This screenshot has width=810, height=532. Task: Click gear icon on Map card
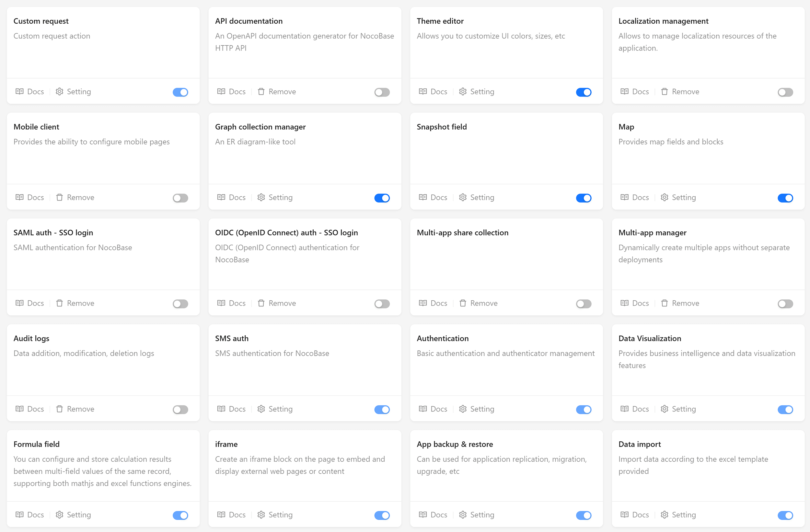point(664,197)
